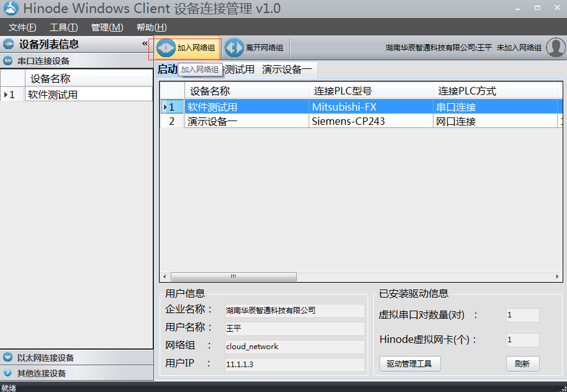Click the globe icon beside 设备列表信息

point(7,44)
